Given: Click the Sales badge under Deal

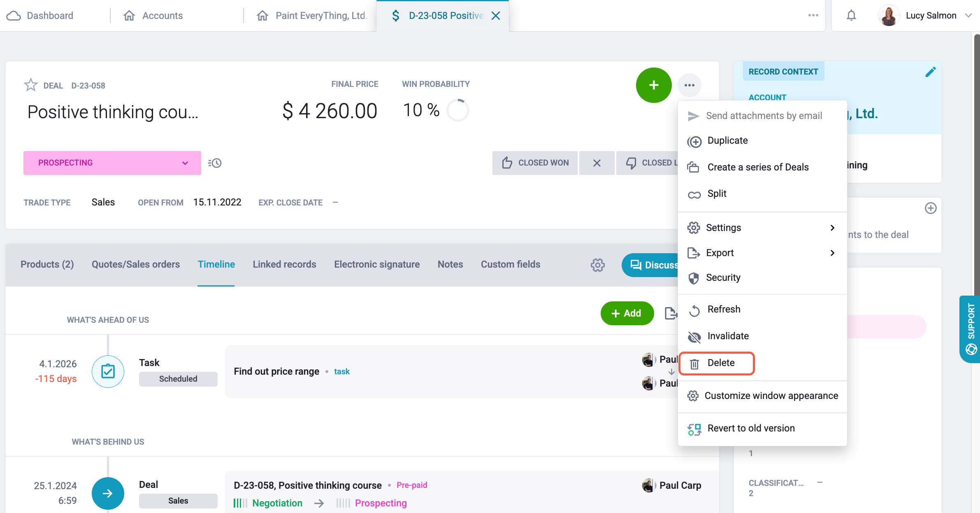Looking at the screenshot, I should click(x=178, y=501).
